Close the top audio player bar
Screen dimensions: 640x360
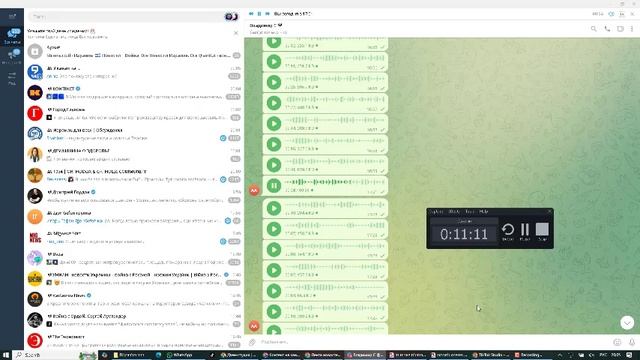coord(632,14)
